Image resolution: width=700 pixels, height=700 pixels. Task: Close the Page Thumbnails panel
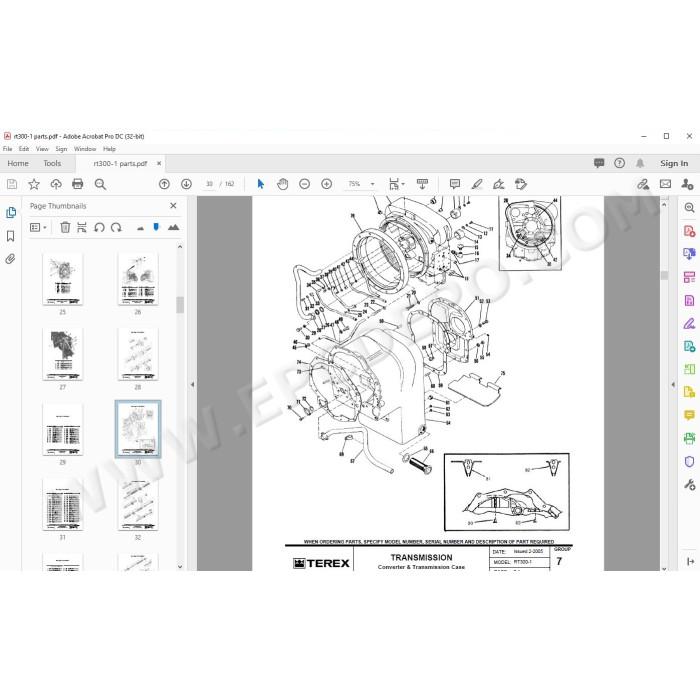173,205
